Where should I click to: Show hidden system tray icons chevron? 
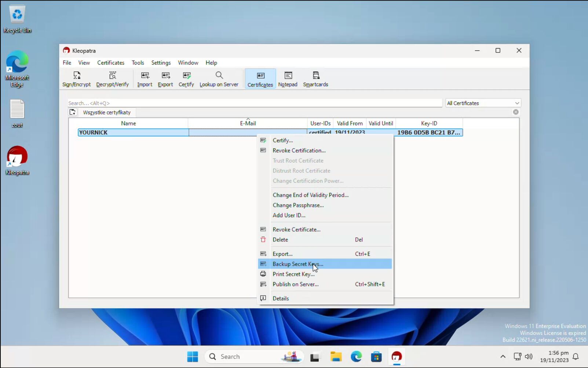(x=503, y=357)
